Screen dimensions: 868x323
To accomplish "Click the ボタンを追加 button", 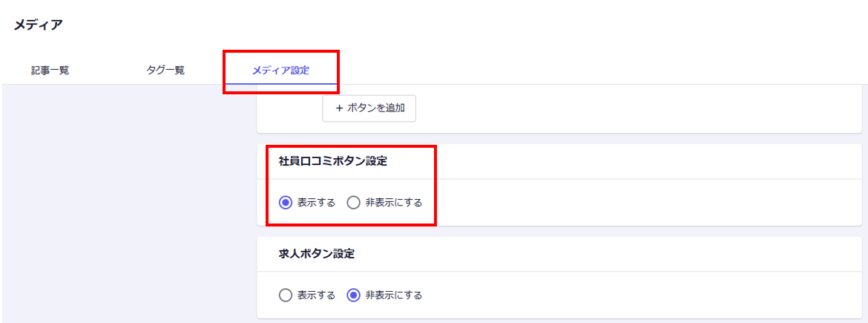I will pos(369,108).
